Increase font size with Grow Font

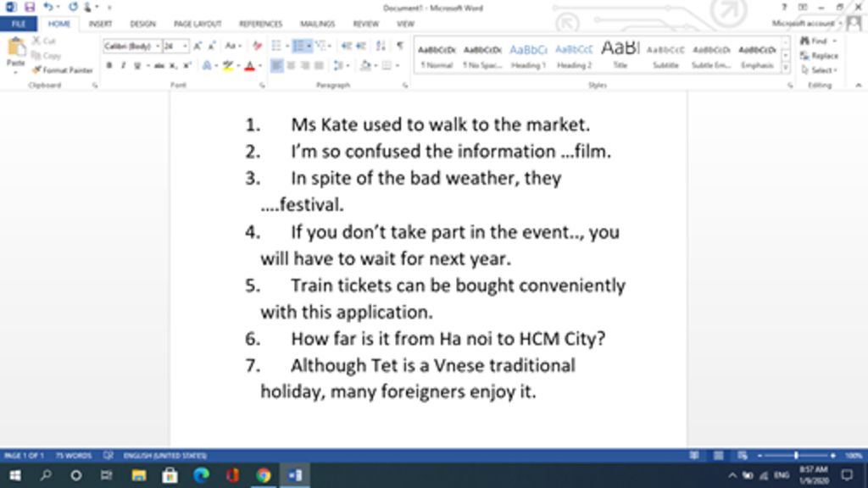(198, 46)
